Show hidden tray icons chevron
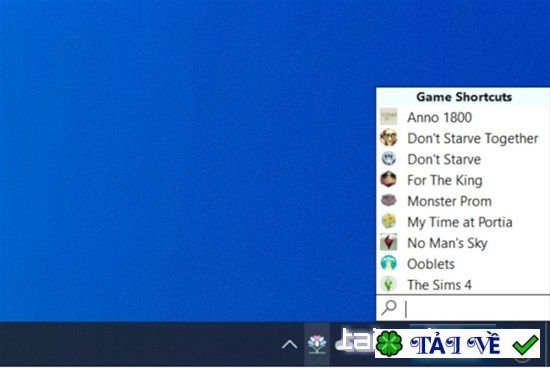This screenshot has height=368, width=550. [x=289, y=345]
